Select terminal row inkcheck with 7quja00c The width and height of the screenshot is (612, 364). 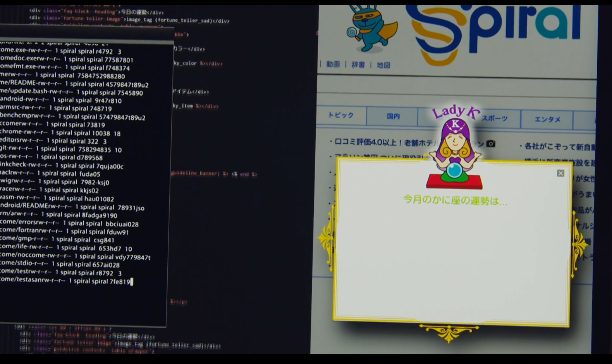point(62,166)
